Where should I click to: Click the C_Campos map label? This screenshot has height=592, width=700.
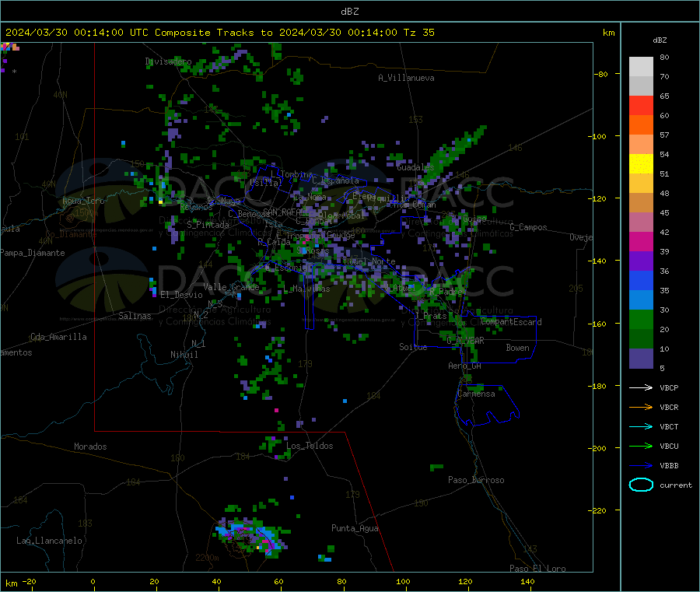(x=528, y=227)
